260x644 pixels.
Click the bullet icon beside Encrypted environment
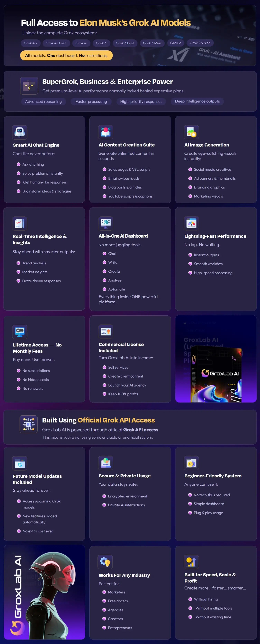coord(104,496)
